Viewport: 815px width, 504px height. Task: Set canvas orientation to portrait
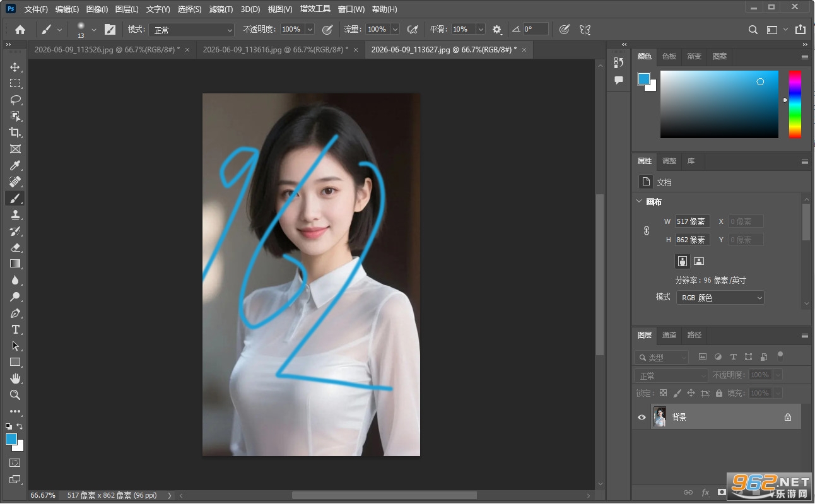pyautogui.click(x=682, y=261)
